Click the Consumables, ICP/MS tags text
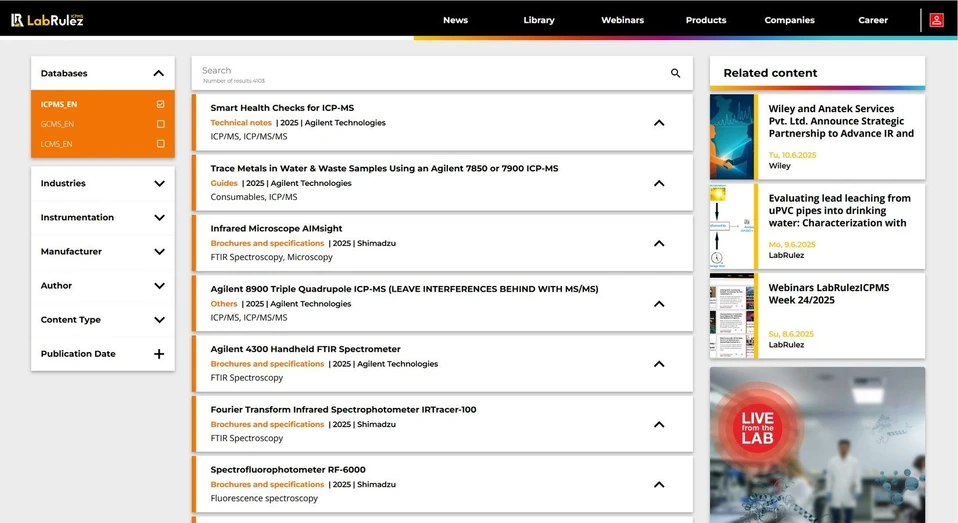958x523 pixels. coord(254,197)
